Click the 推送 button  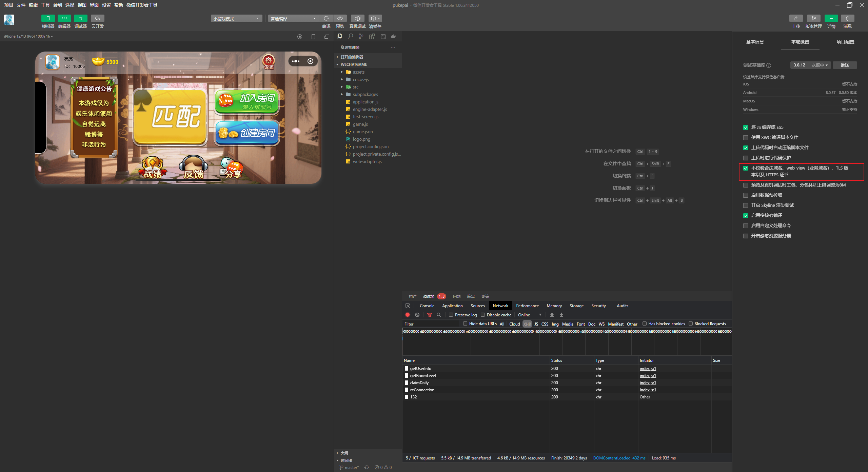[845, 65]
